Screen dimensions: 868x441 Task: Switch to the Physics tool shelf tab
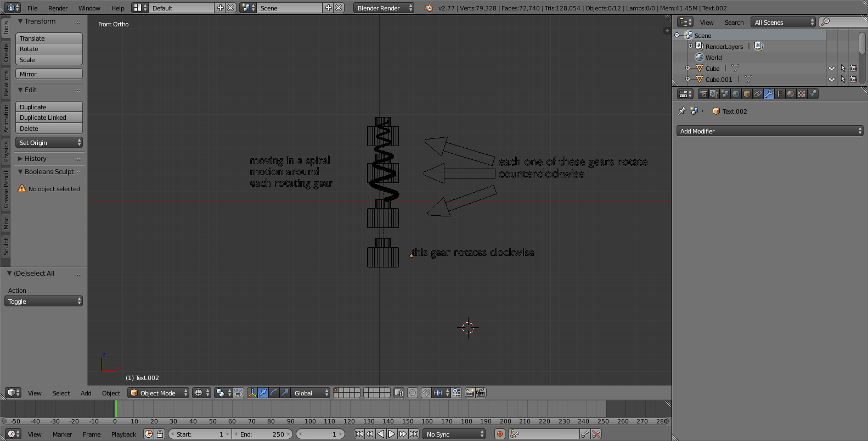pyautogui.click(x=6, y=151)
